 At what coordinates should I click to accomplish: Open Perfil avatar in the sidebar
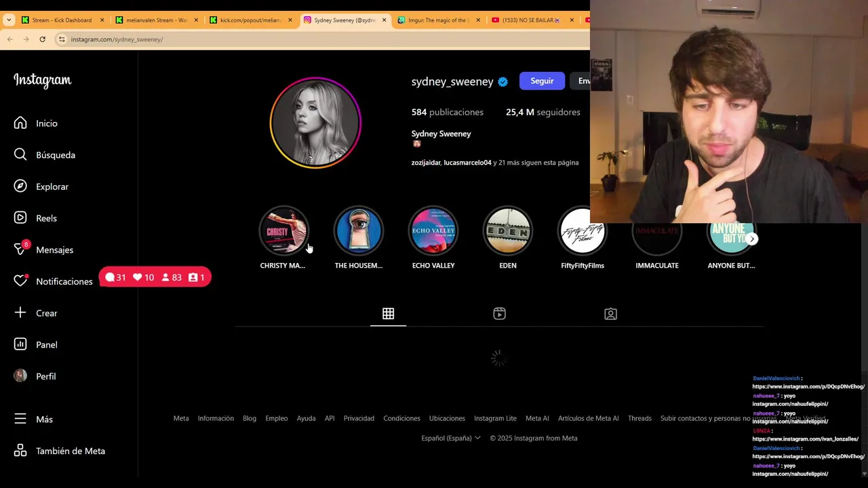pyautogui.click(x=20, y=376)
